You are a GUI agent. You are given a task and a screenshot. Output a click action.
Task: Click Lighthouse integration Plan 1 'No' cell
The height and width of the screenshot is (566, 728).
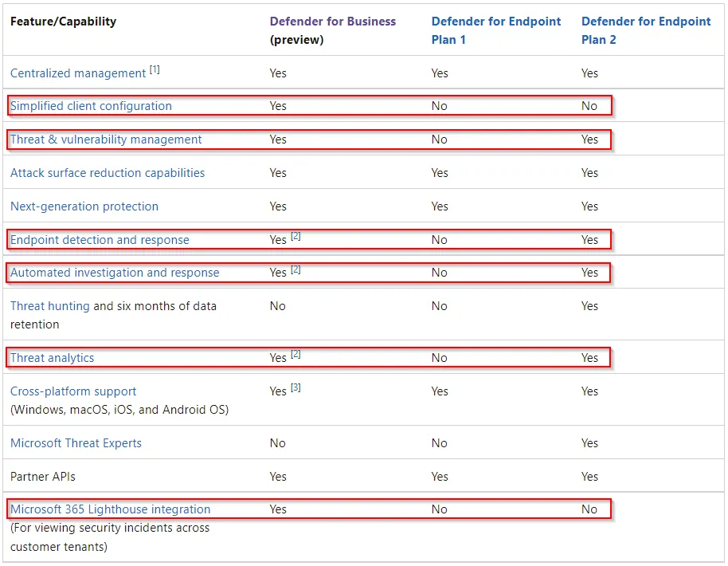(439, 509)
